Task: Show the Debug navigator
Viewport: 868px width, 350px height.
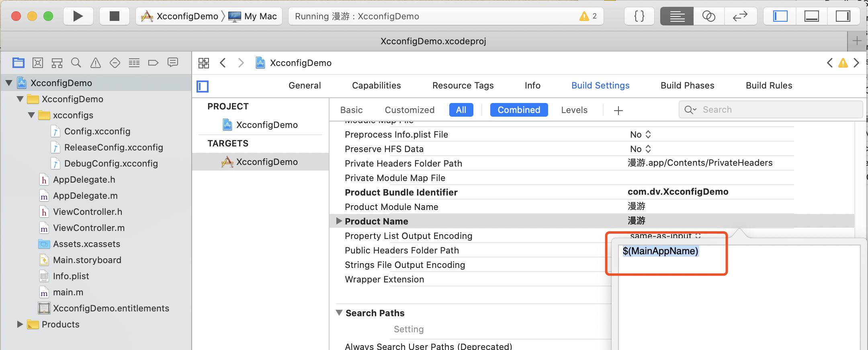Action: coord(134,63)
